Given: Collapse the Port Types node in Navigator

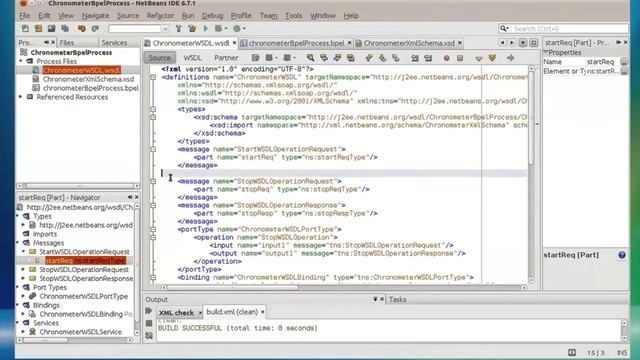Looking at the screenshot, I should coord(18,287).
